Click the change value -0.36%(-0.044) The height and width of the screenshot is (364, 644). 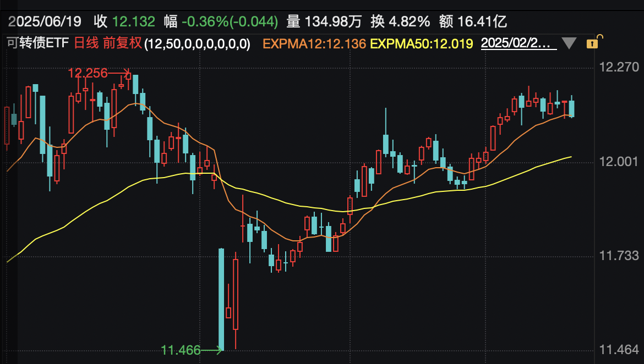[x=230, y=21]
